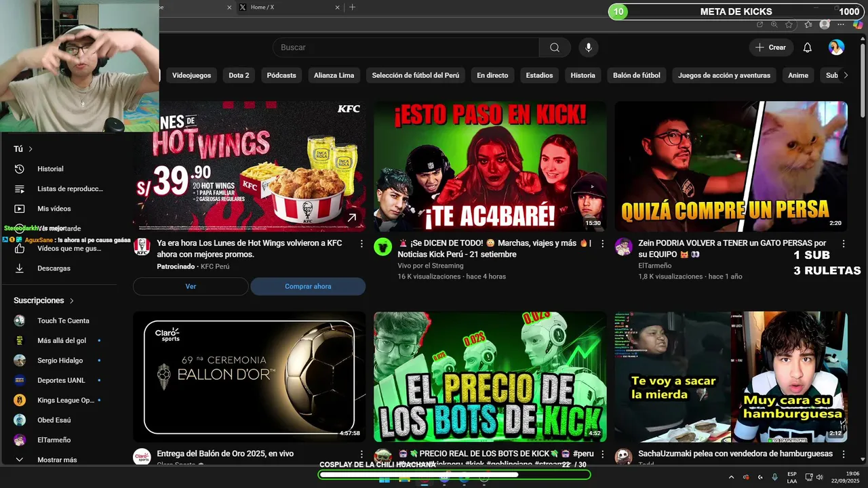
Task: Open Kings League subscription channel
Action: (65, 400)
